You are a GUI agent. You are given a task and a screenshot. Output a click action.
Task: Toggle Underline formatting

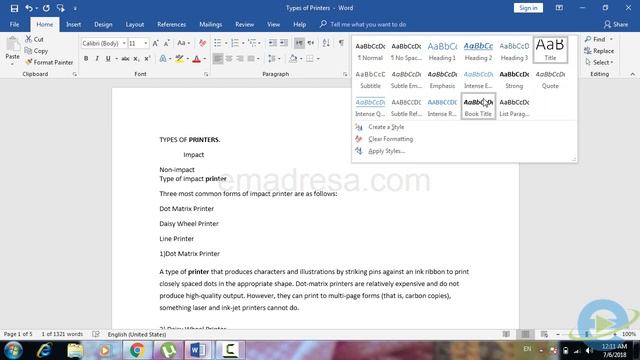108,59
